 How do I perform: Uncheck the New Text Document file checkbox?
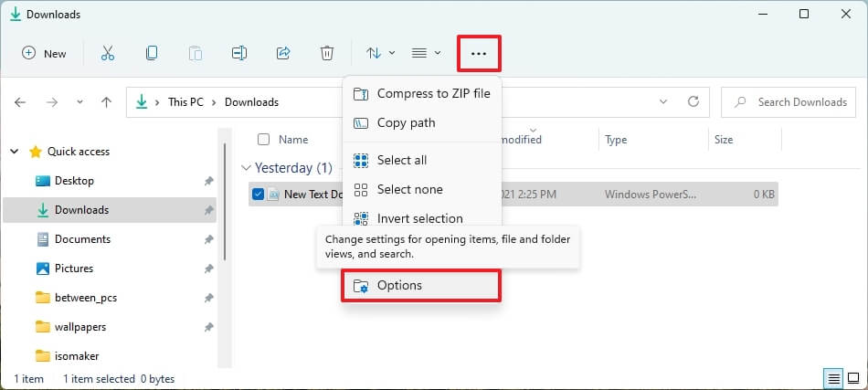coord(258,194)
